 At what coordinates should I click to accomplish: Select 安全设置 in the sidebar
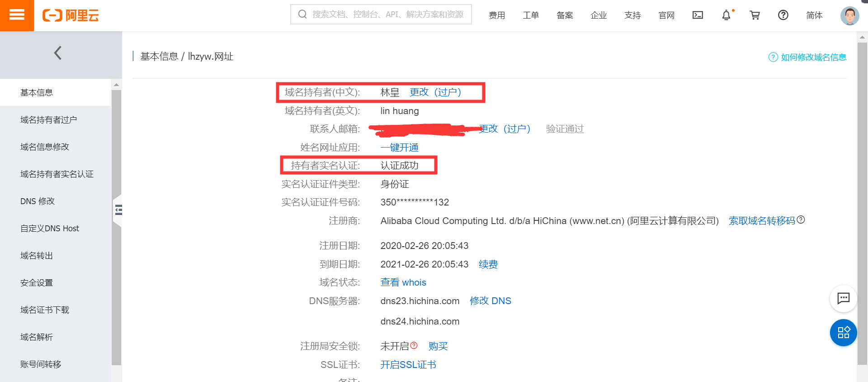[x=55, y=283]
